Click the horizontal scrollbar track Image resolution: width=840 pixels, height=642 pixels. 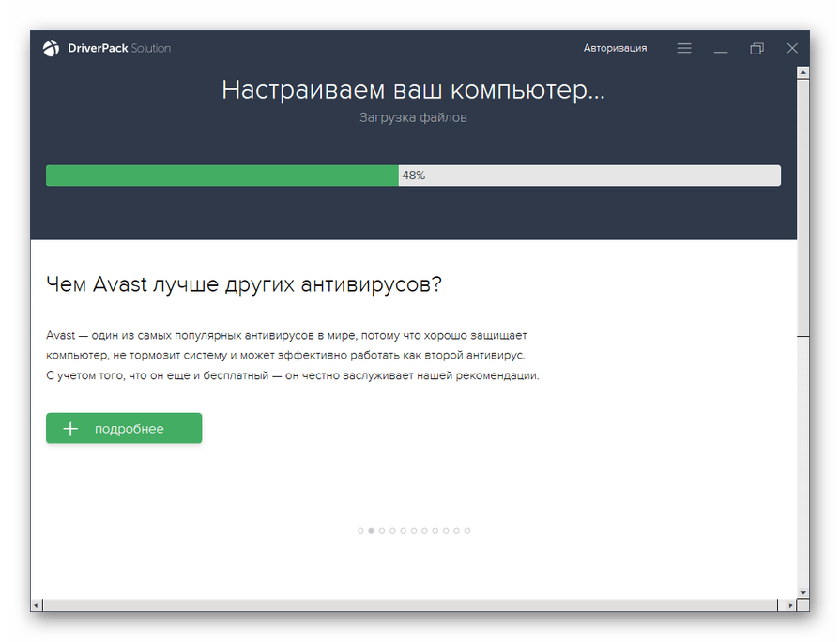click(413, 605)
